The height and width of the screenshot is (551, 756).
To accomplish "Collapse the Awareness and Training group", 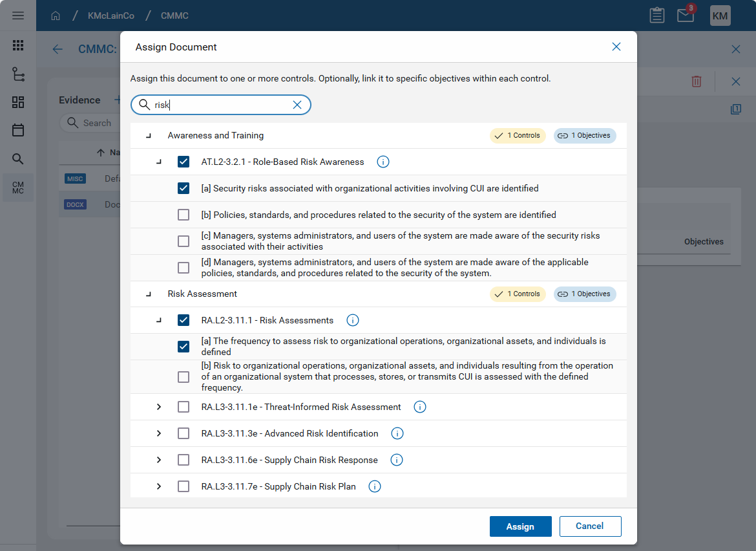I will [149, 136].
